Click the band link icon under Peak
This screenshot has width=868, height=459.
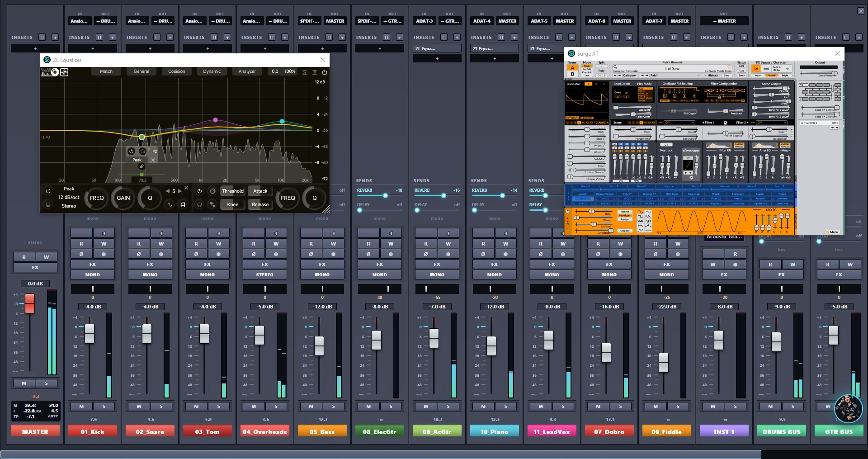142,166
